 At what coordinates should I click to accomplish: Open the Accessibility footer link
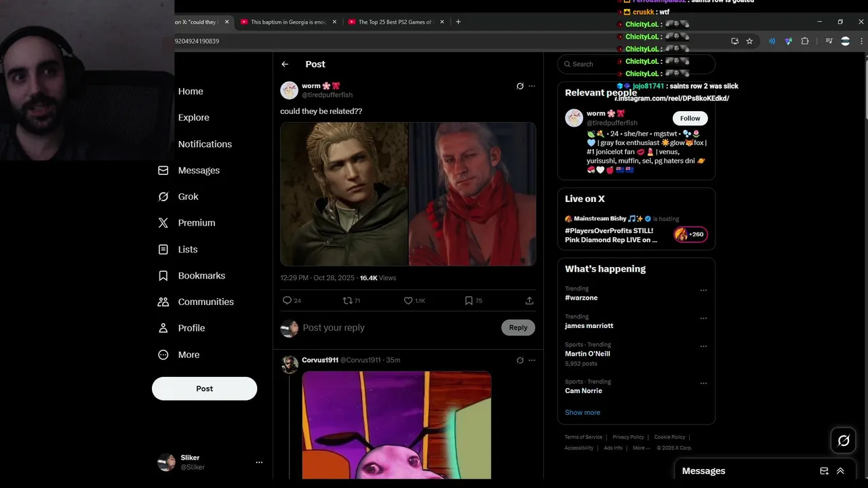[x=579, y=448]
